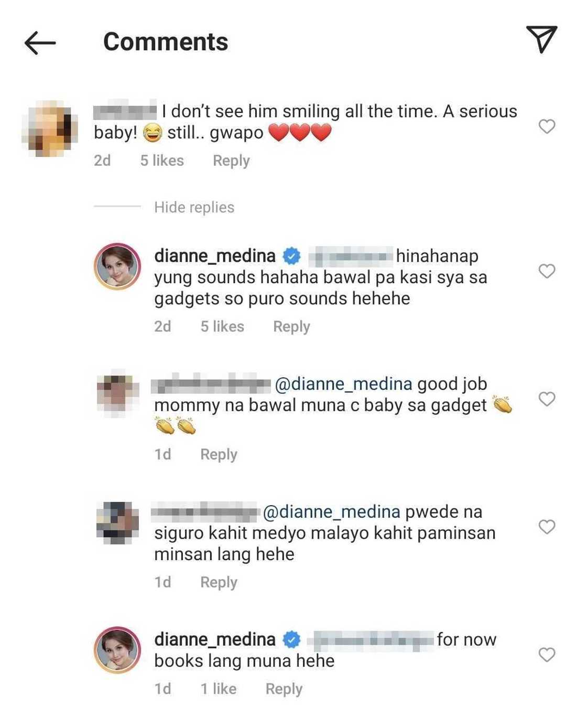Tap @dianne_medina mention in "pwede na" reply
The height and width of the screenshot is (728, 587).
[331, 512]
